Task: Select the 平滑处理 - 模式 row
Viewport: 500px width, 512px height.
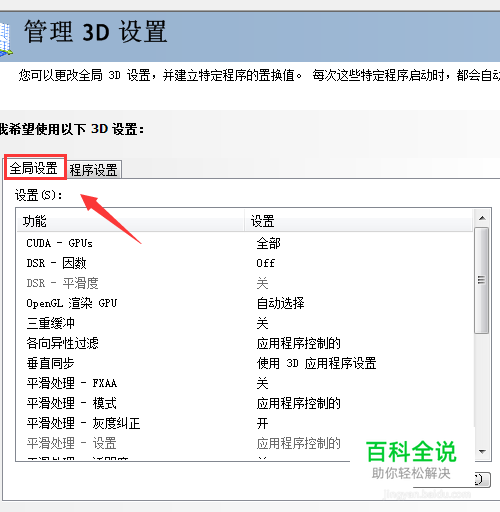Action: pyautogui.click(x=245, y=403)
